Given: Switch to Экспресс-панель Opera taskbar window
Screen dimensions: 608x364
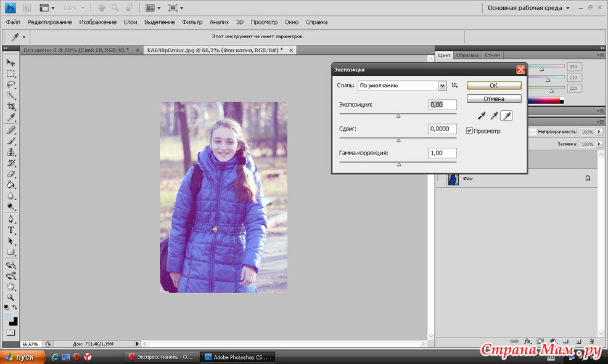Looking at the screenshot, I should [160, 357].
